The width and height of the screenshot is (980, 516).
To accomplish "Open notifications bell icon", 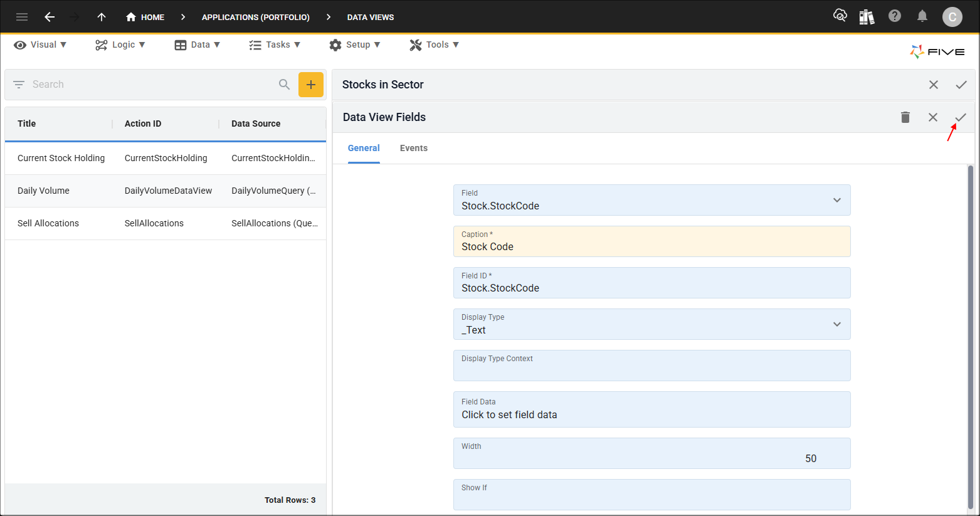I will click(922, 16).
